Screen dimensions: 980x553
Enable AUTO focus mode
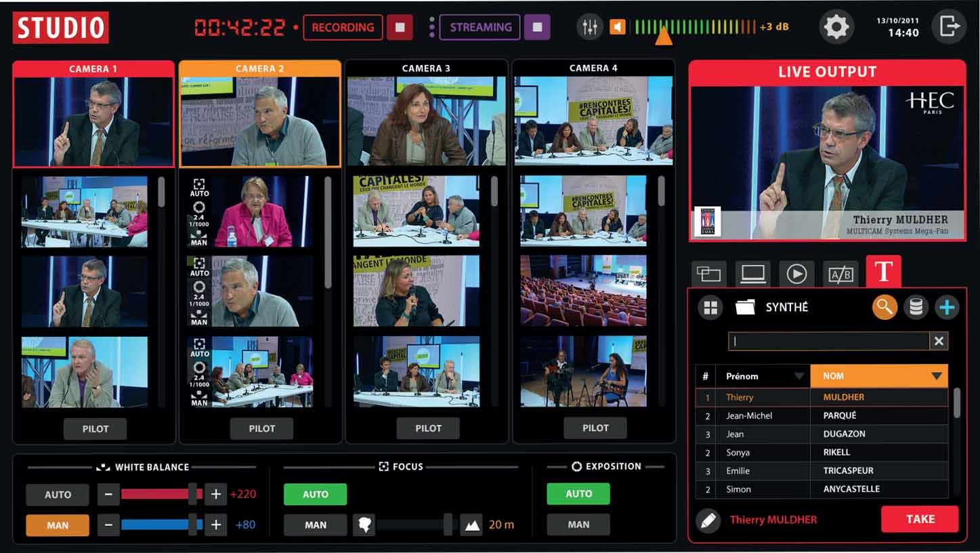315,495
